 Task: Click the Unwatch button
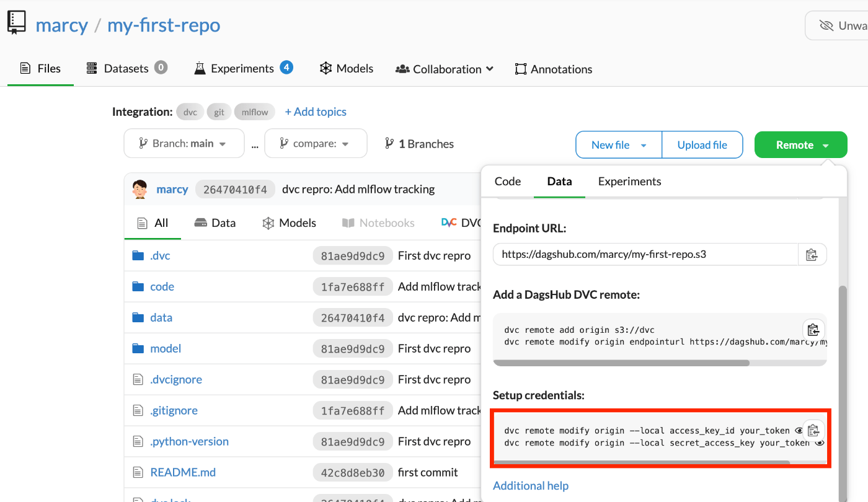point(836,25)
